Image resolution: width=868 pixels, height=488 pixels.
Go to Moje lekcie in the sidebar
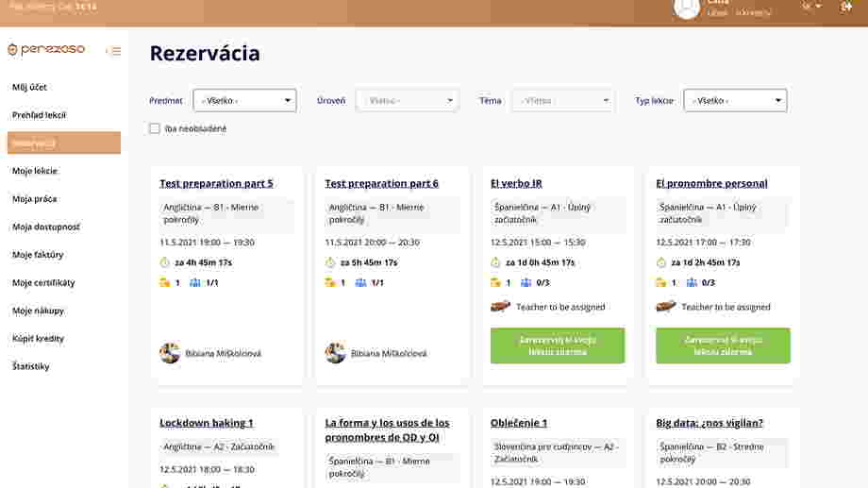pyautogui.click(x=35, y=171)
